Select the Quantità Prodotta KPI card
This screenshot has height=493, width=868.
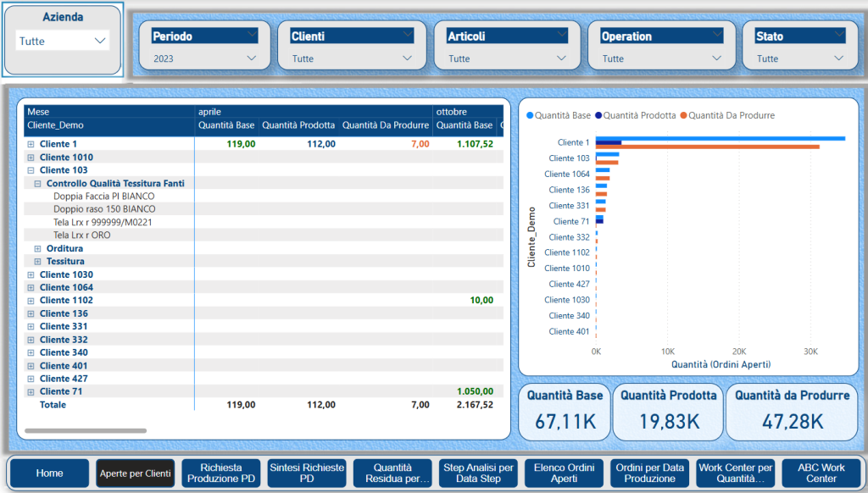coord(669,411)
